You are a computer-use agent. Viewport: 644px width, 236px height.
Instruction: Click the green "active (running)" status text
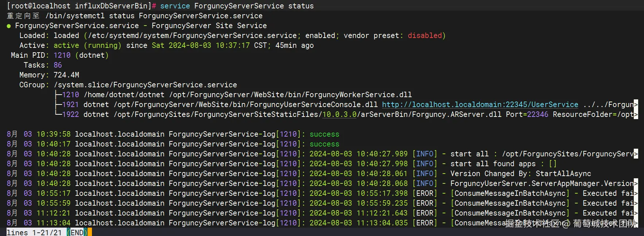(x=87, y=45)
